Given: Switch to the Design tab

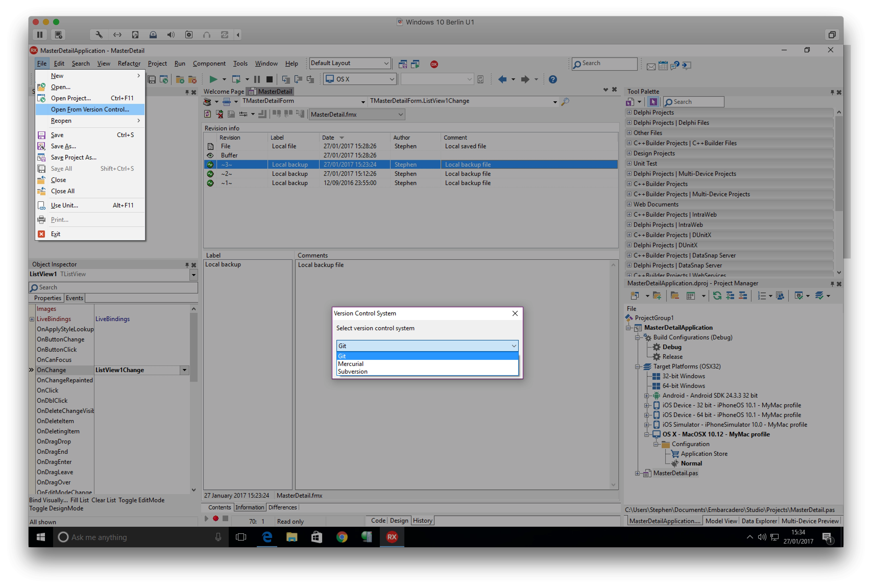Looking at the screenshot, I should pyautogui.click(x=399, y=521).
